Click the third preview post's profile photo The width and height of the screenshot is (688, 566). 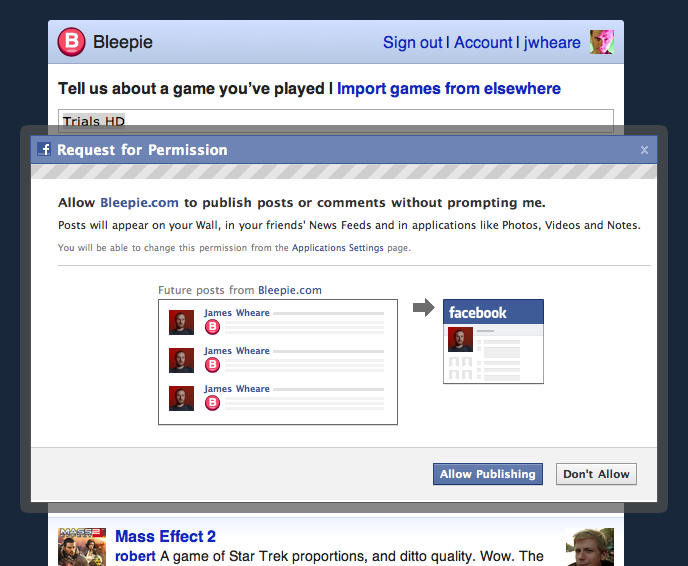point(181,398)
